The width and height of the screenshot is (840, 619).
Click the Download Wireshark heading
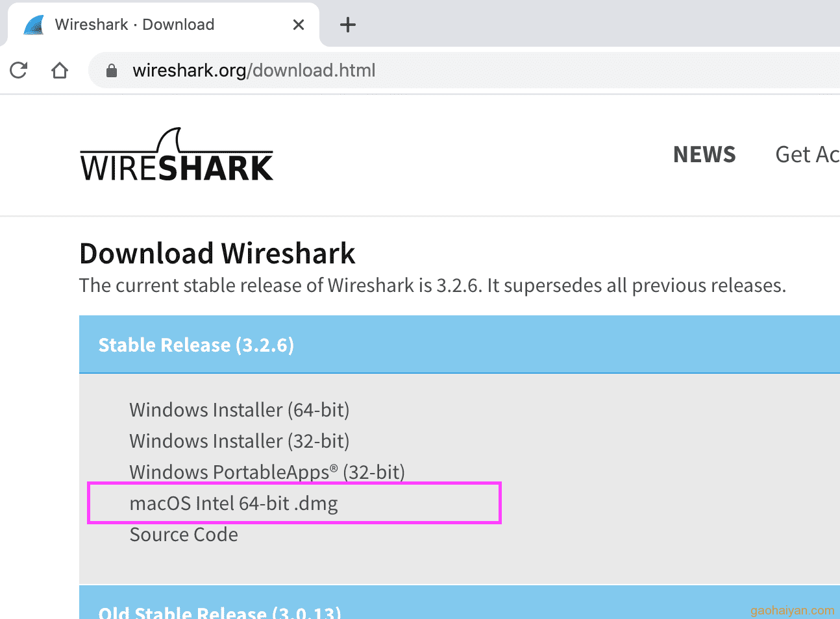tap(217, 253)
